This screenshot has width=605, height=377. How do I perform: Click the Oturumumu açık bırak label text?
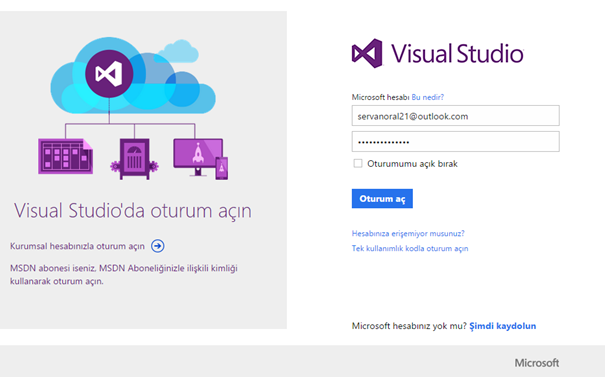click(412, 164)
